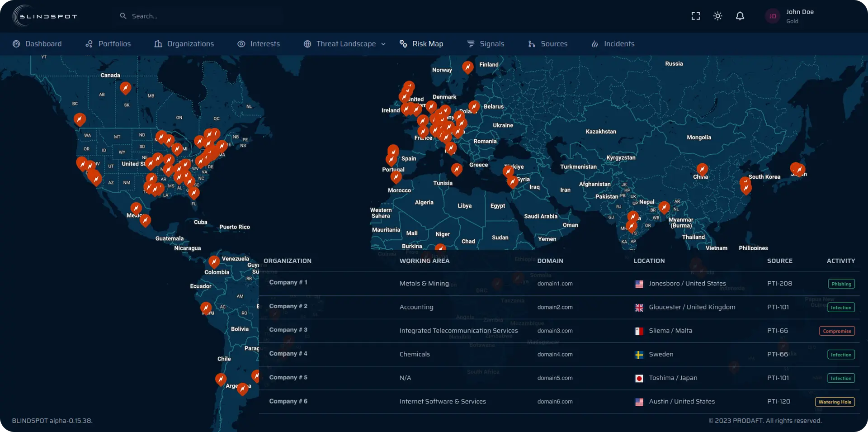The width and height of the screenshot is (868, 432).
Task: Select Risk Map tab
Action: (x=421, y=44)
